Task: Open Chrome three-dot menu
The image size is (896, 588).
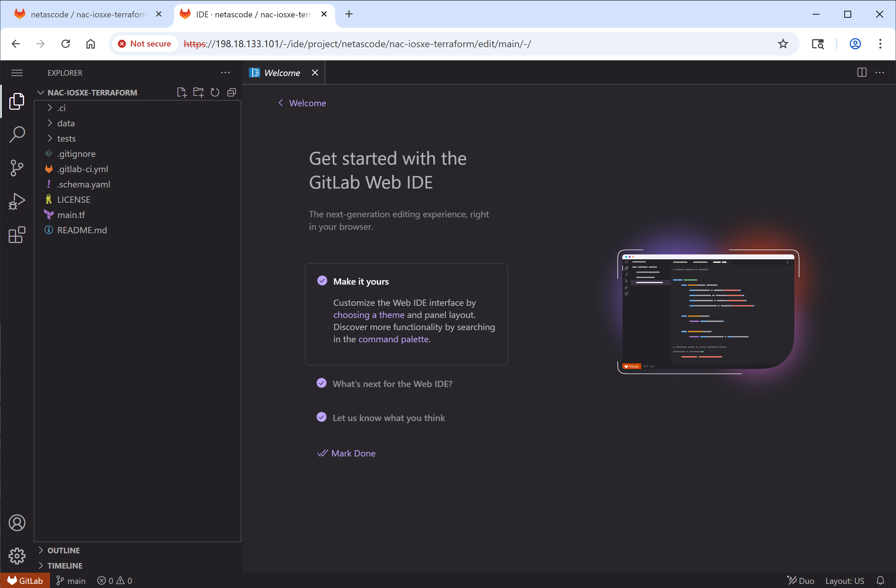Action: click(880, 44)
